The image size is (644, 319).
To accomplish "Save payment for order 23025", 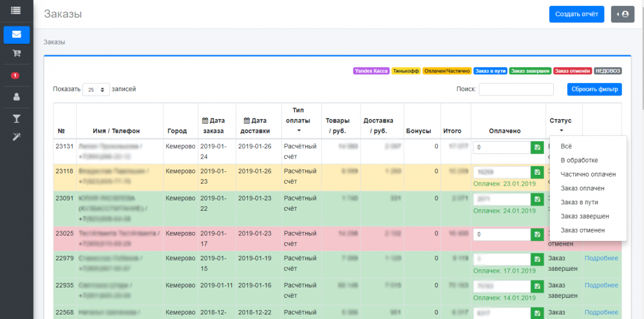I will coord(537,235).
